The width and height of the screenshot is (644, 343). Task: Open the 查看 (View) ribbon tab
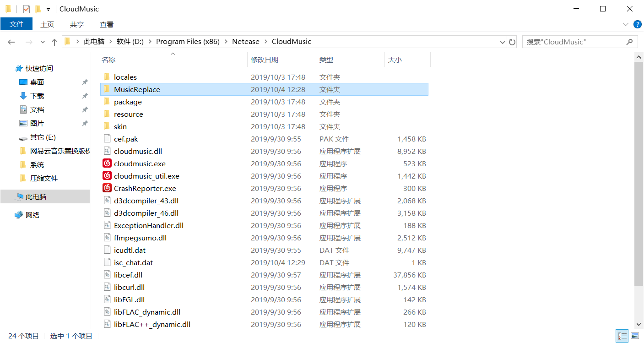click(x=107, y=24)
